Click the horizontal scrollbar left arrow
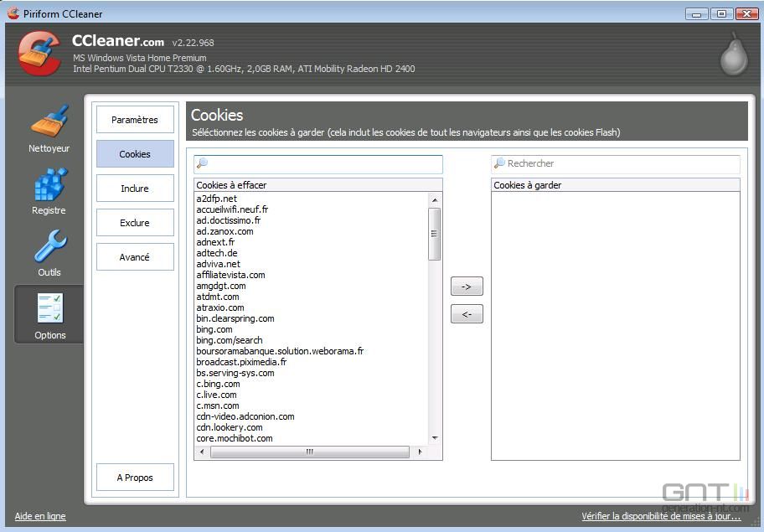This screenshot has height=532, width=764. click(x=202, y=452)
